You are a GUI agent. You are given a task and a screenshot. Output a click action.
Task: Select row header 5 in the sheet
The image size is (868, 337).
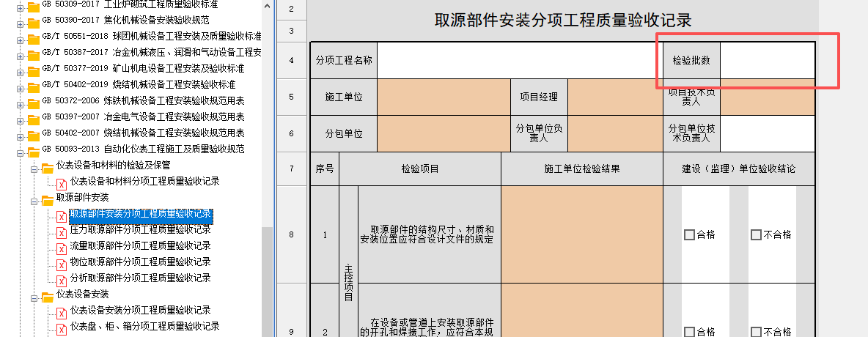291,97
